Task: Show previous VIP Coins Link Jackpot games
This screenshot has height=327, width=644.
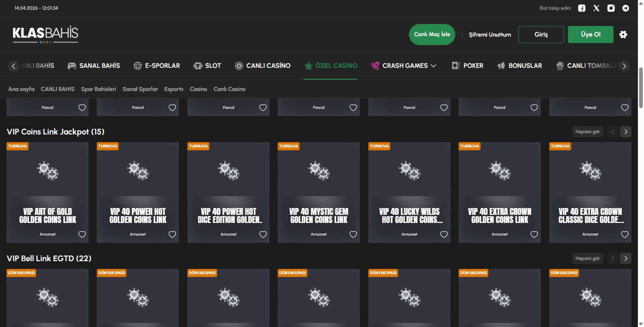Action: coord(613,132)
